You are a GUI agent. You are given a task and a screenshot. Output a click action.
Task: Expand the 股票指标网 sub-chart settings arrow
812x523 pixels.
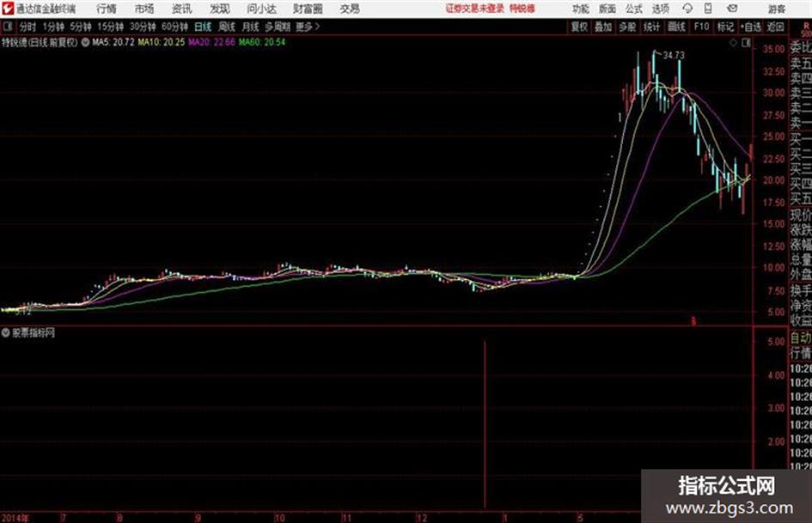tap(6, 332)
